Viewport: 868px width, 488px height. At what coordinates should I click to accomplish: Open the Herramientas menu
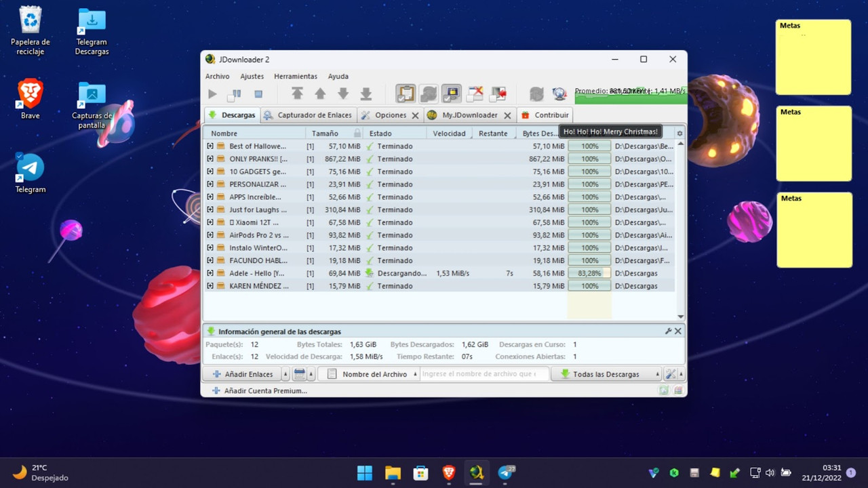coord(296,77)
